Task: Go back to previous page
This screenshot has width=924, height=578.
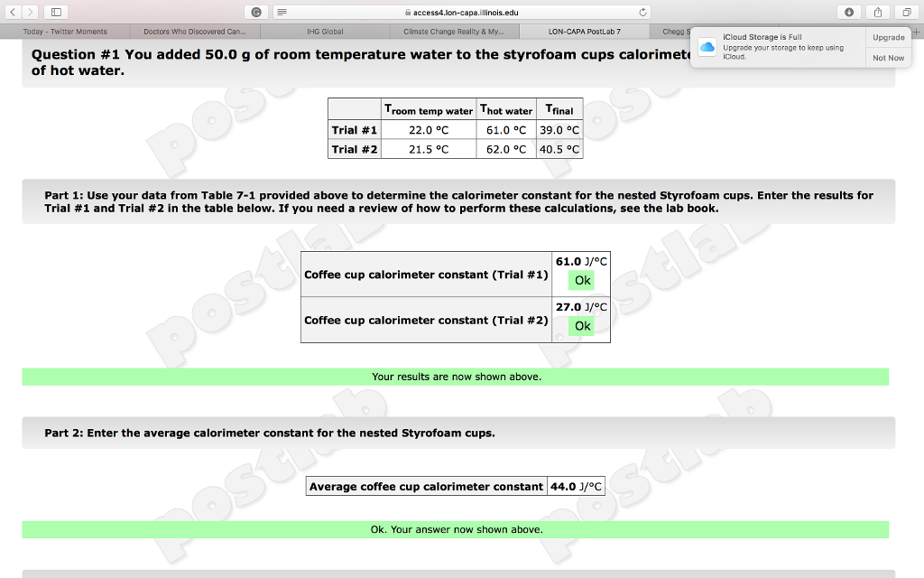Action: pyautogui.click(x=11, y=13)
